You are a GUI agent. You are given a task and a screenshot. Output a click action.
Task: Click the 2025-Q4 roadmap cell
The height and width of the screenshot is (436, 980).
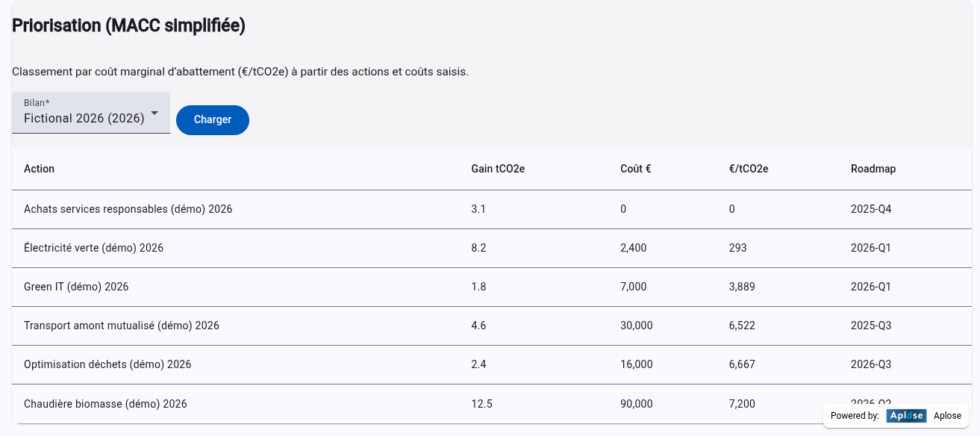870,209
